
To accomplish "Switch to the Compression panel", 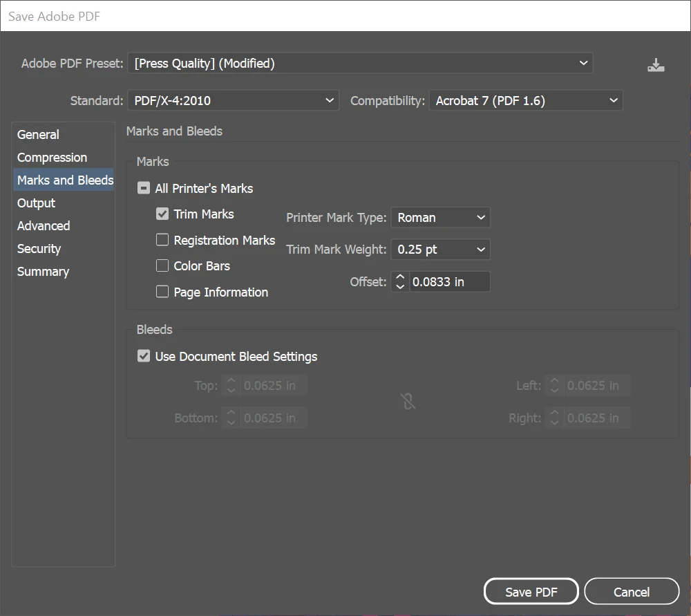I will point(52,157).
